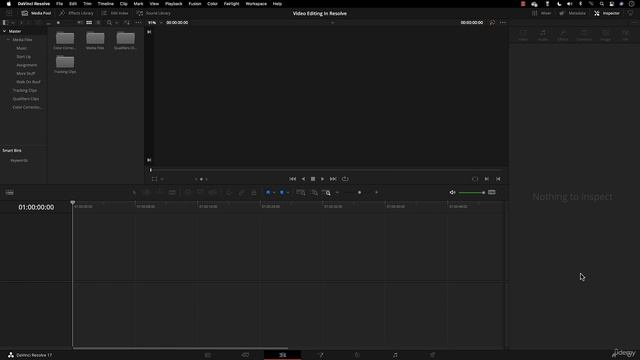Select the Blade edit tool
The width and height of the screenshot is (640, 360).
pos(172,192)
